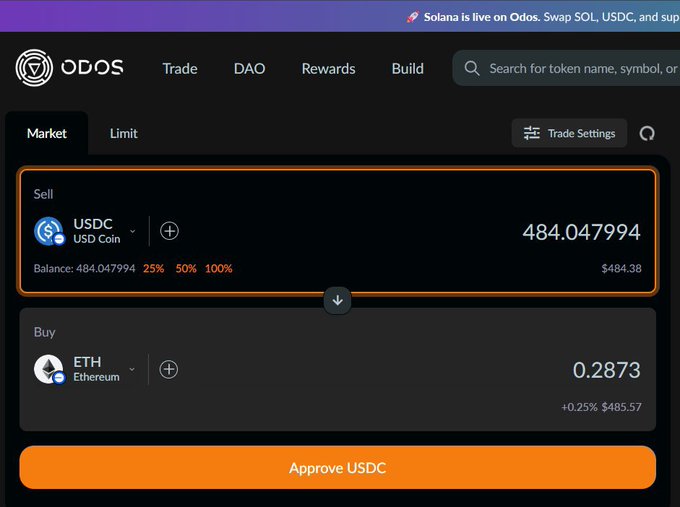Viewport: 680px width, 507px height.
Task: Expand the USDC sell token dropdown
Action: pyautogui.click(x=133, y=231)
